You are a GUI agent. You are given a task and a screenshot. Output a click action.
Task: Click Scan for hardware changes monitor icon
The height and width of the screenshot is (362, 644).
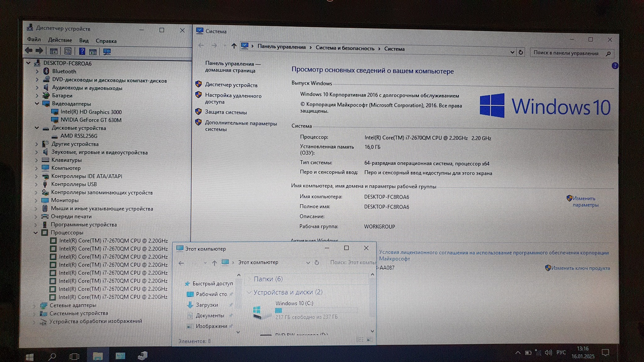(x=107, y=52)
